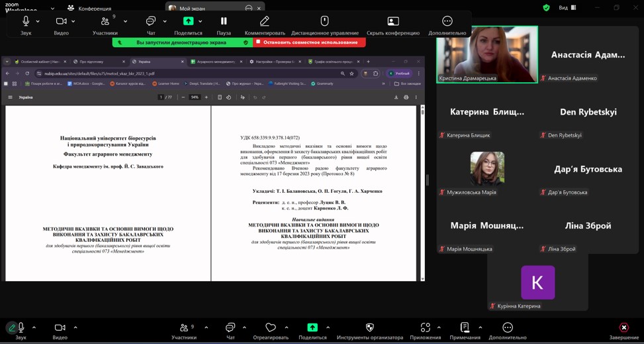Open Примечания notes in the bottom bar

(465, 328)
